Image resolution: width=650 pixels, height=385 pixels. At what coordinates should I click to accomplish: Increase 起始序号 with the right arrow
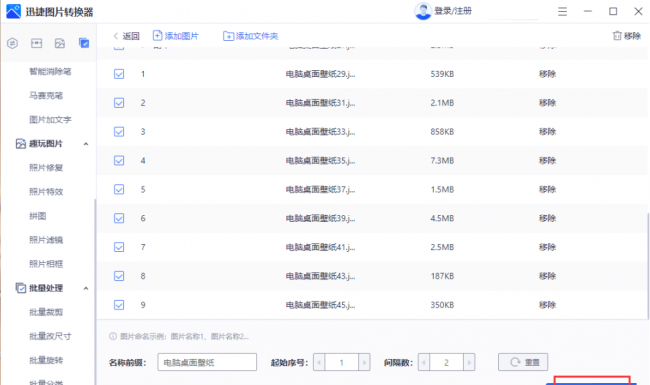tap(364, 363)
